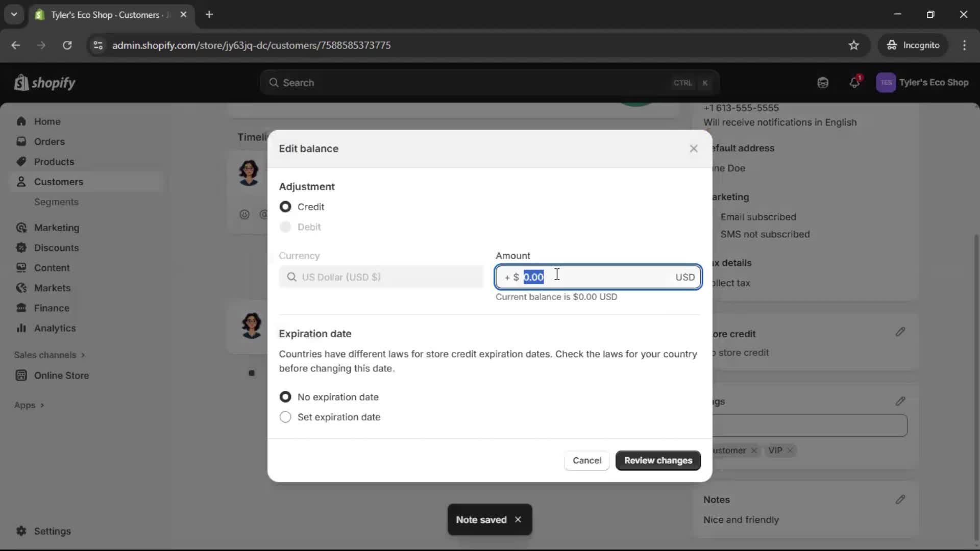Open Shopify notifications bell
The image size is (980, 551).
coord(855,82)
